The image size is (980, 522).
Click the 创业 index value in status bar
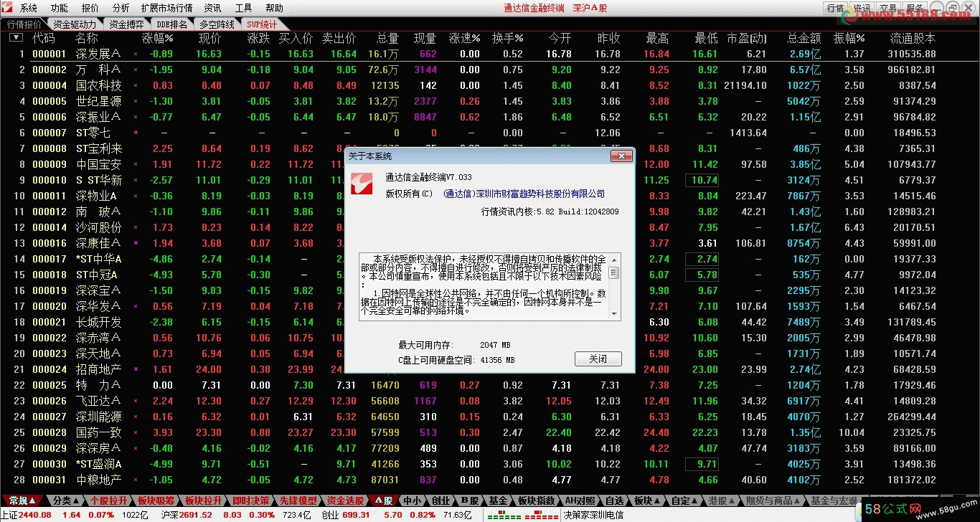point(356,515)
